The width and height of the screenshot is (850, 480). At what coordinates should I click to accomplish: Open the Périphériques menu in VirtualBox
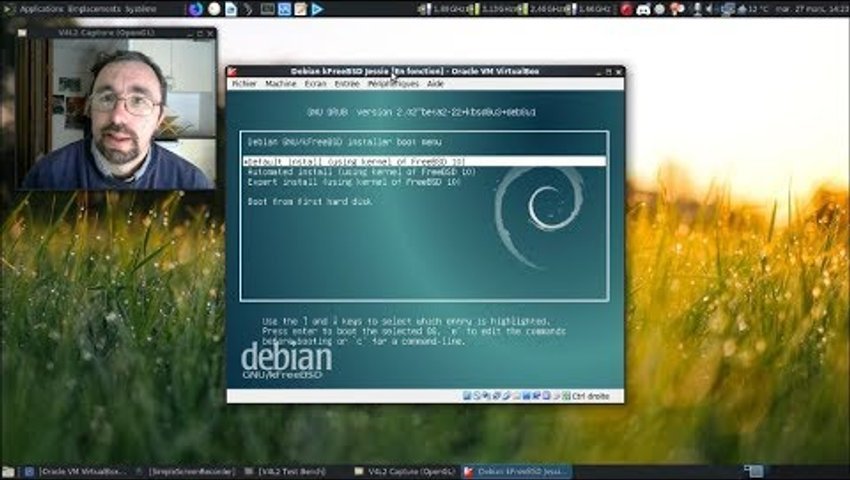pos(393,84)
